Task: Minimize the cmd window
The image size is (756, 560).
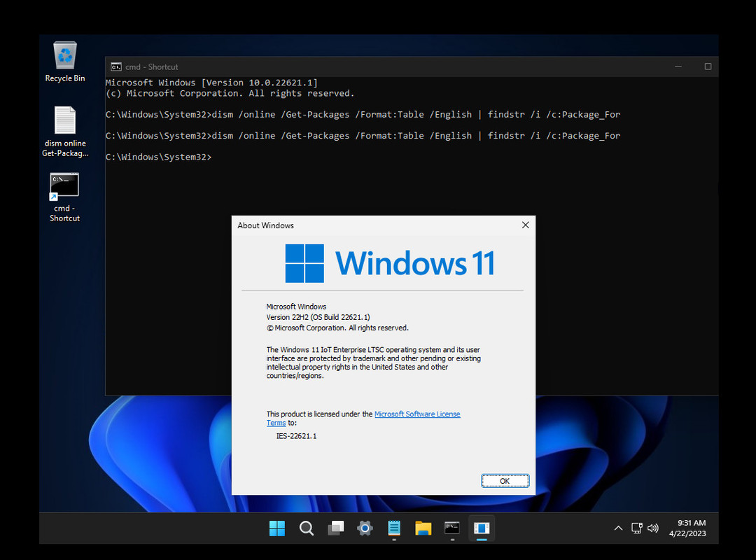Action: [x=678, y=66]
